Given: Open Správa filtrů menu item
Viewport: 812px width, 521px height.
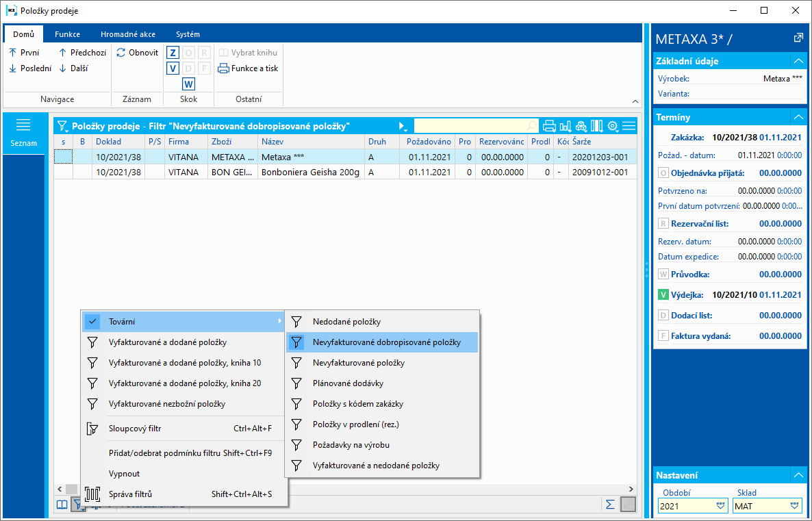Looking at the screenshot, I should tap(183, 494).
